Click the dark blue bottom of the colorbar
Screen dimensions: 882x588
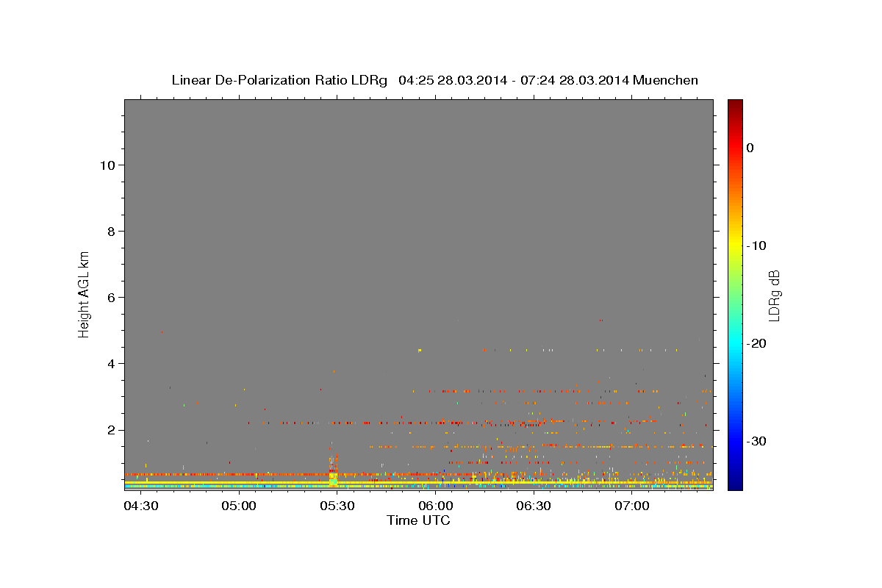735,484
